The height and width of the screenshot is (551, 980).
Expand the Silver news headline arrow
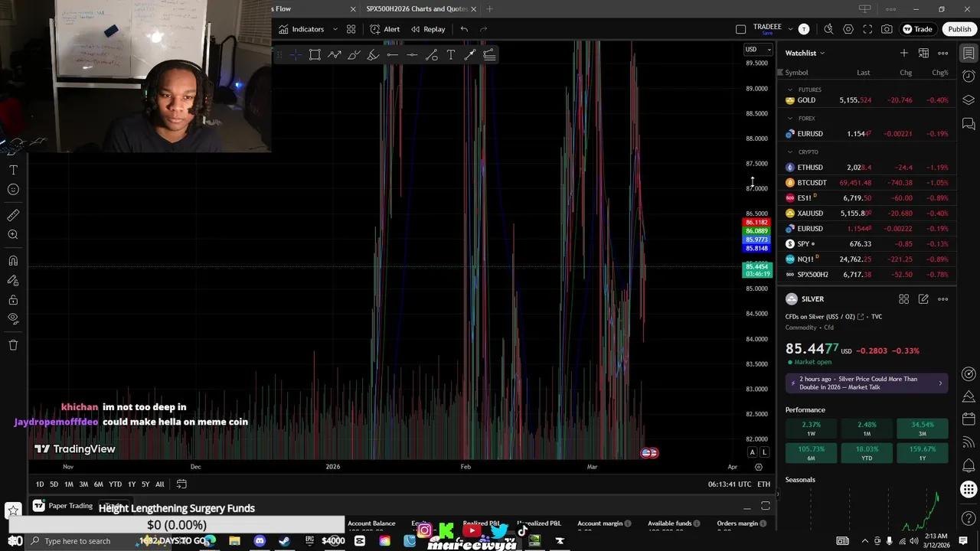pyautogui.click(x=940, y=383)
